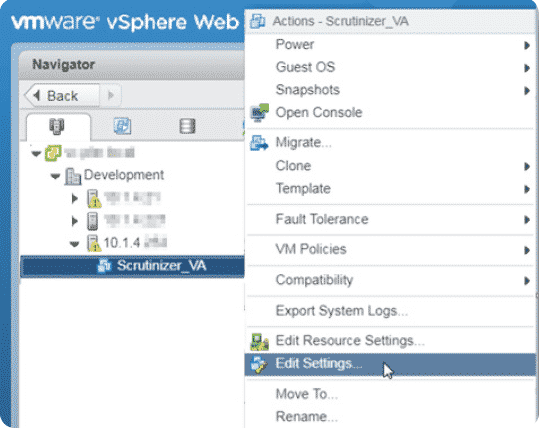Open the VM Policies submenu
This screenshot has height=429, width=539.
coord(390,250)
